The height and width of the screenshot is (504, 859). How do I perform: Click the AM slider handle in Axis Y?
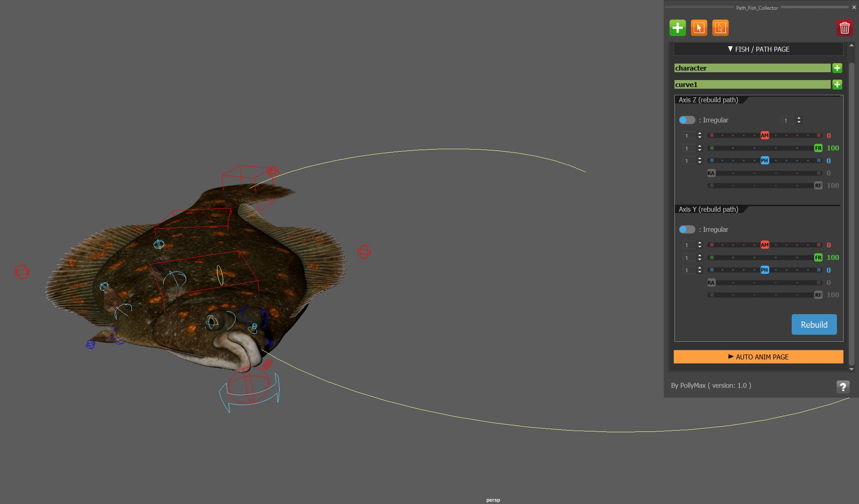coord(765,245)
